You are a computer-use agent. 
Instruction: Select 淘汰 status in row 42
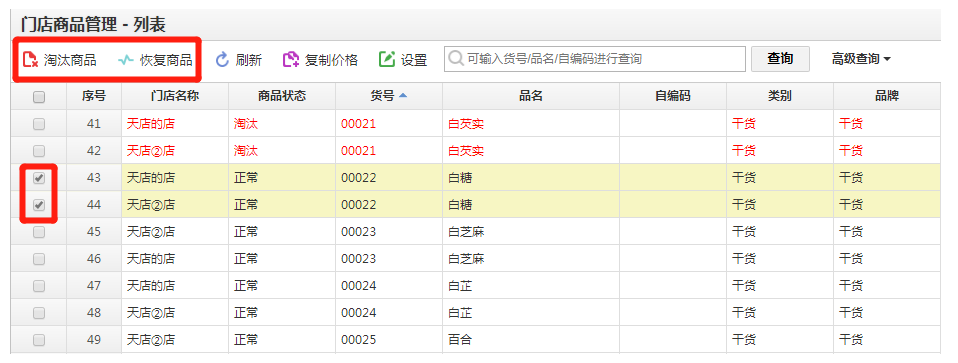point(246,151)
